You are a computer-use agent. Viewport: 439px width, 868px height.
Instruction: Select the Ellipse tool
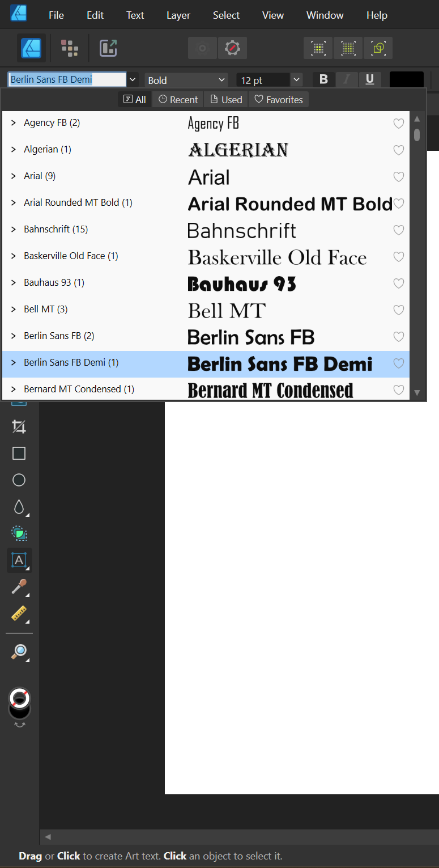tap(19, 480)
